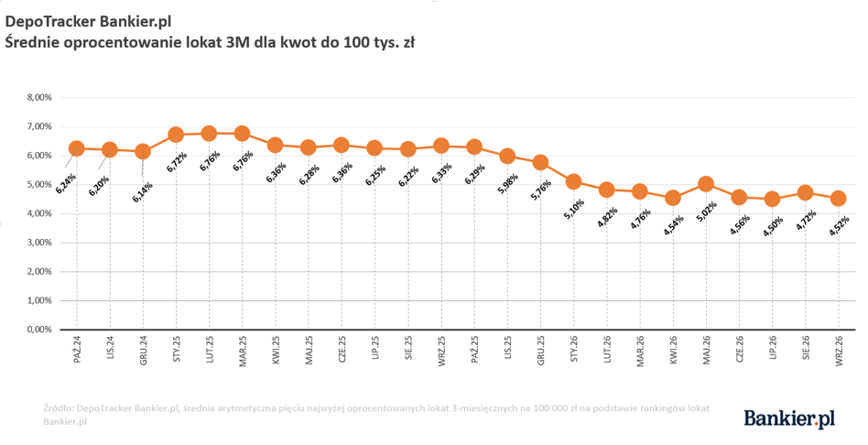Select the 8,00% y-axis label
Viewport: 868px width, 445px height.
tap(39, 97)
